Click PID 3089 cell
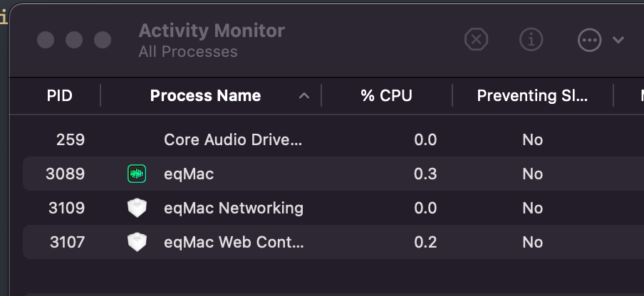This screenshot has height=296, width=644. [66, 174]
